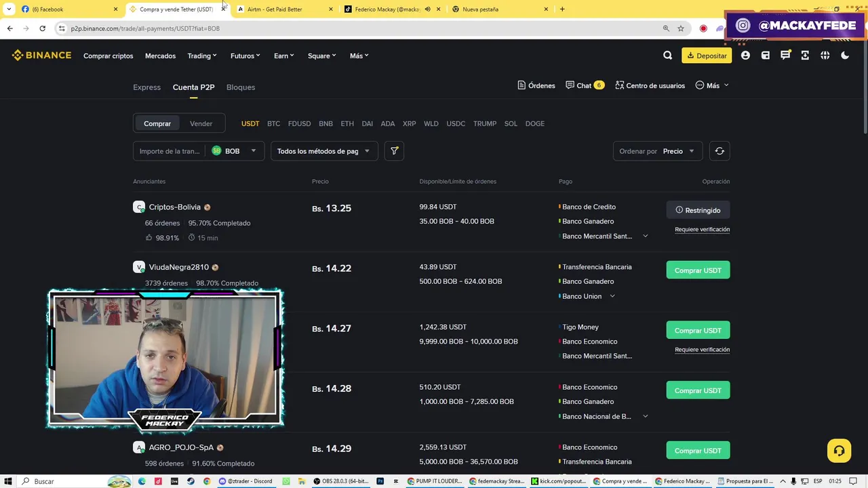868x488 pixels.
Task: Switch to the Express tab
Action: (x=146, y=87)
